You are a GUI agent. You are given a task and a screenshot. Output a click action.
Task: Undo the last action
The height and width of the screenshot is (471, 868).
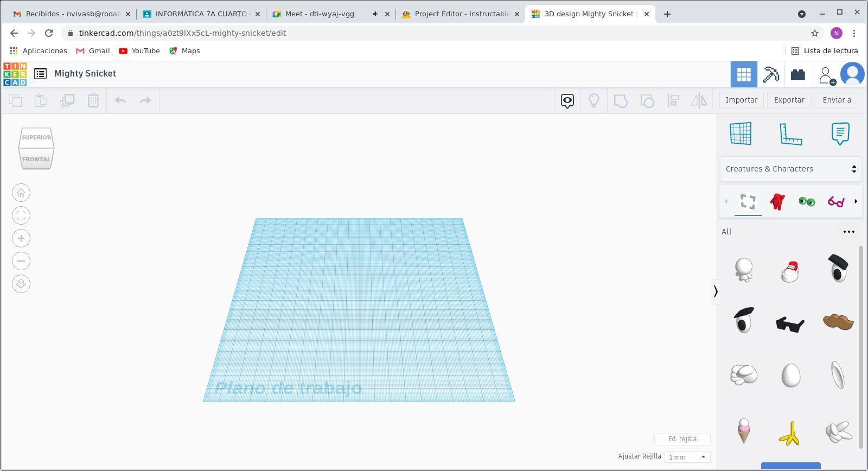pyautogui.click(x=120, y=100)
